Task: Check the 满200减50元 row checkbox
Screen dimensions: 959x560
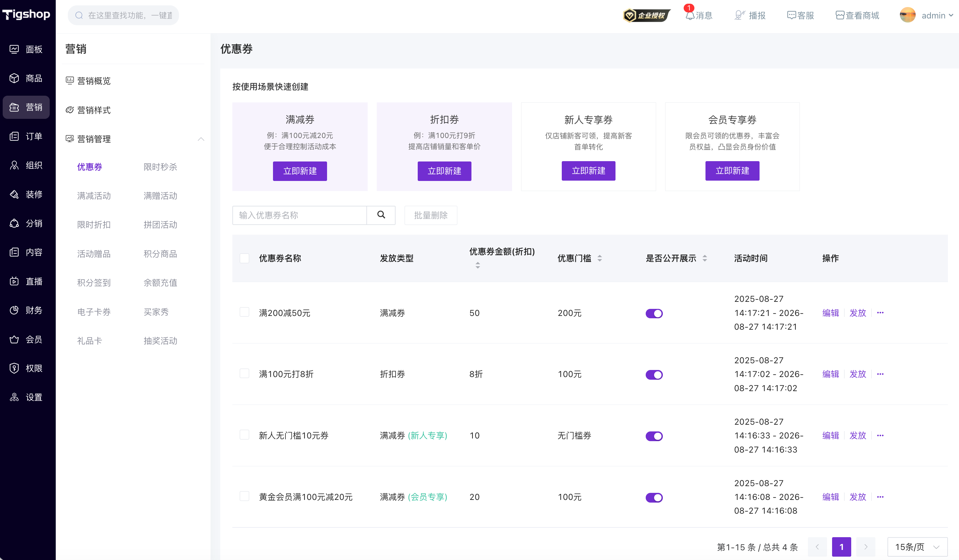Action: tap(244, 312)
